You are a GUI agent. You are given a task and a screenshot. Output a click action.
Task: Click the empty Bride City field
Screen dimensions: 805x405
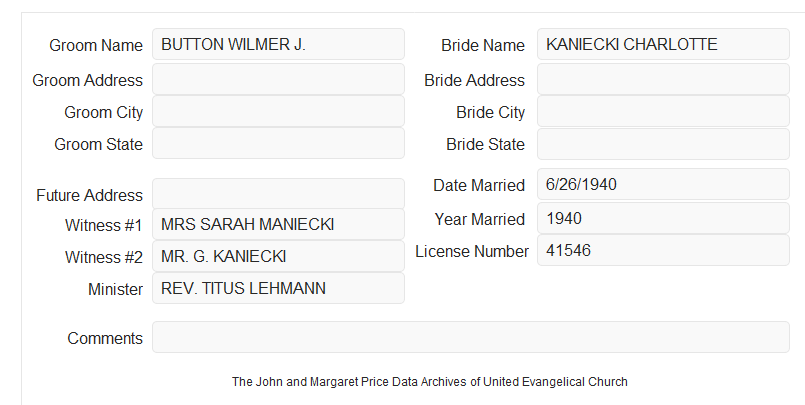pyautogui.click(x=663, y=111)
